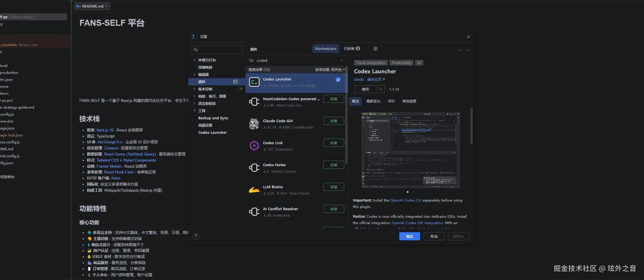
Task: Select 按键映射 in the settings tree
Action: [205, 67]
